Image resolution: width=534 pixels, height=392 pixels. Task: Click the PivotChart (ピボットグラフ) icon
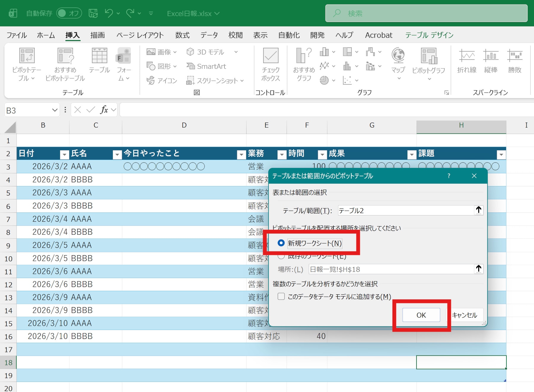click(x=429, y=56)
